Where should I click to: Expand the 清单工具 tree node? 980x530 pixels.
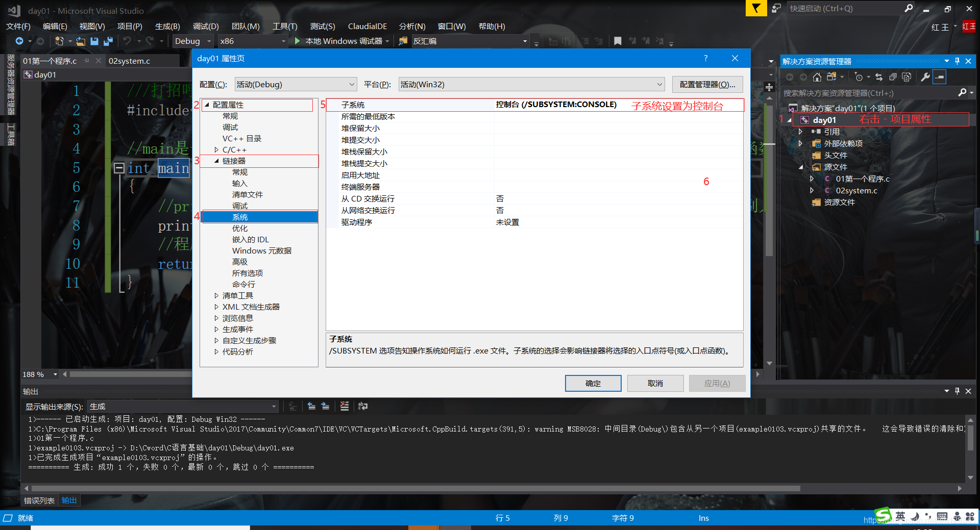pos(216,296)
